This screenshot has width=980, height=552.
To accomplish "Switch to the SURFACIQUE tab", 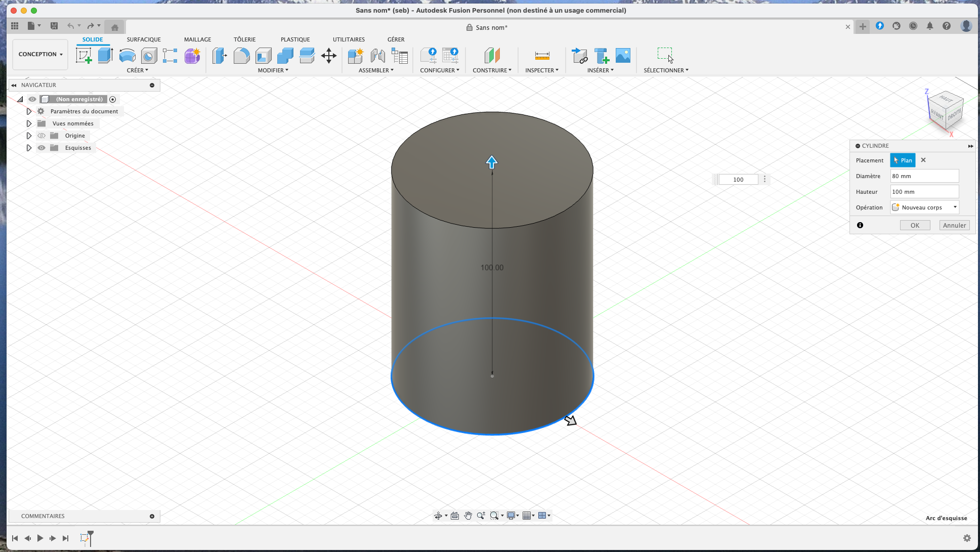I will click(x=144, y=39).
